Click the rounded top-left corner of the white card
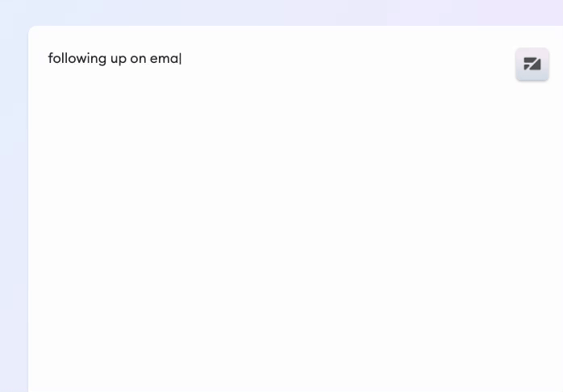Image resolution: width=563 pixels, height=392 pixels. coord(31,29)
